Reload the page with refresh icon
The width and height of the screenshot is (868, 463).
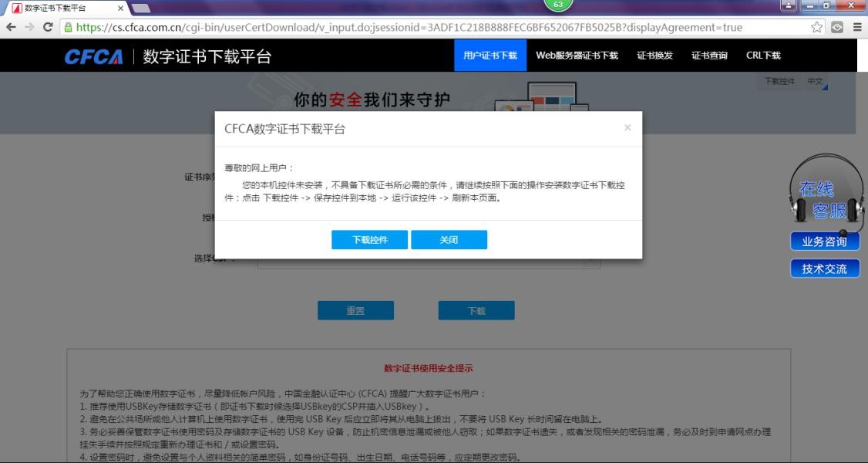[x=48, y=27]
